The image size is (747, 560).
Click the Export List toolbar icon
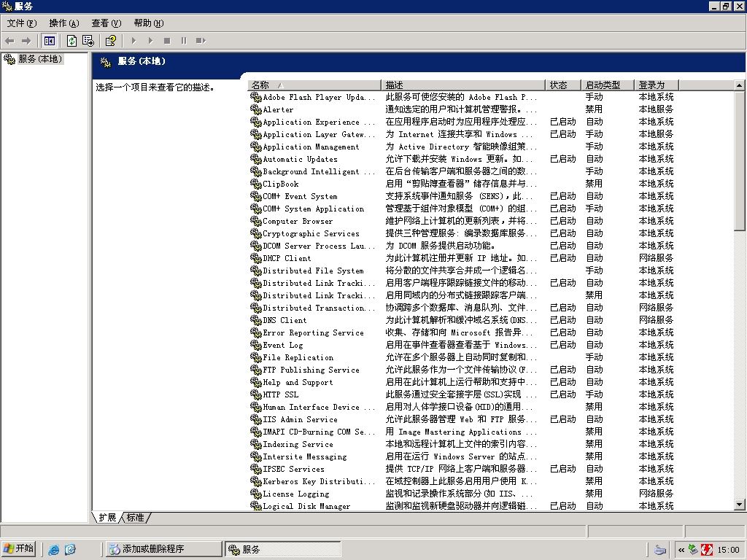pyautogui.click(x=88, y=41)
